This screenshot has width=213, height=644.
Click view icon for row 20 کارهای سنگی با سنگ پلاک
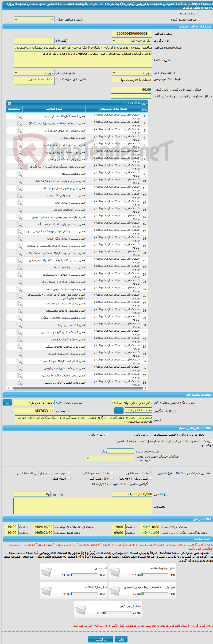[x=19, y=253]
